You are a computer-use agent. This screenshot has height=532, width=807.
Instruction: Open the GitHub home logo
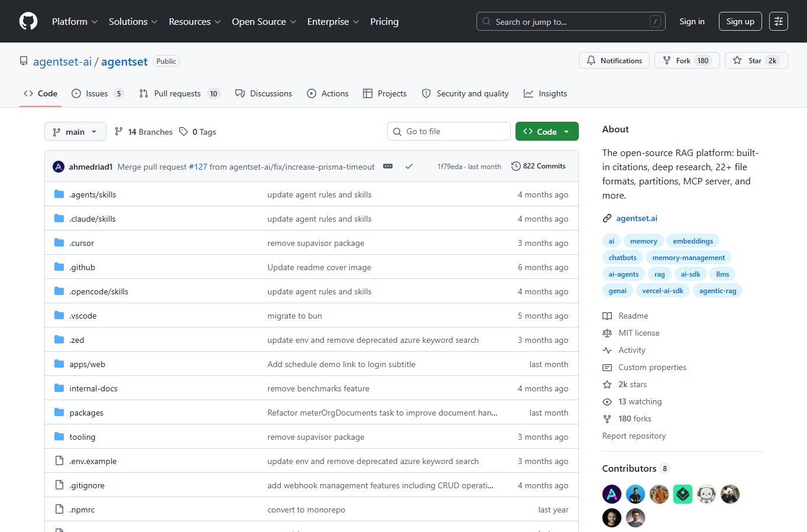coord(28,21)
